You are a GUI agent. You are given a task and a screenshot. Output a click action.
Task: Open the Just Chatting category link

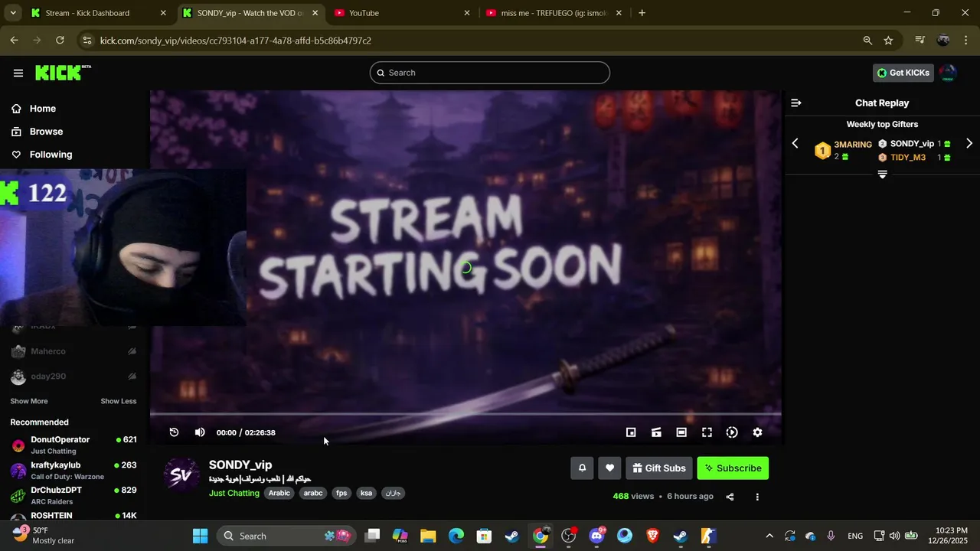(x=234, y=493)
